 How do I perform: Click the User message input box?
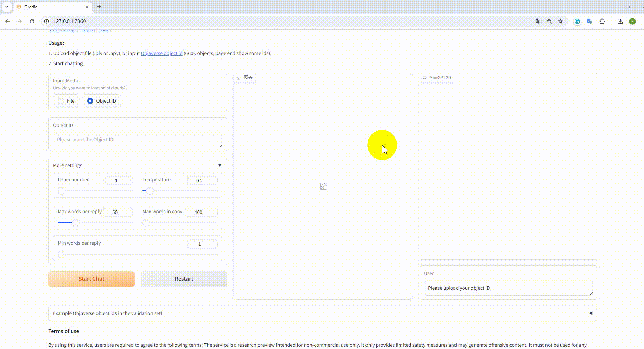click(x=508, y=288)
